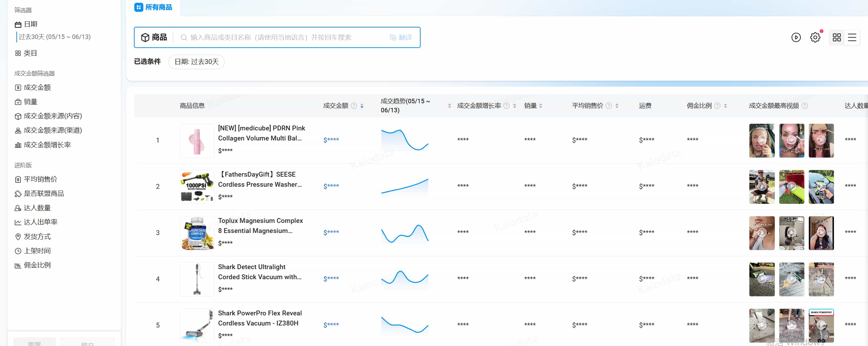Image resolution: width=868 pixels, height=346 pixels.
Task: Open the 销量 sales filter
Action: [26, 102]
